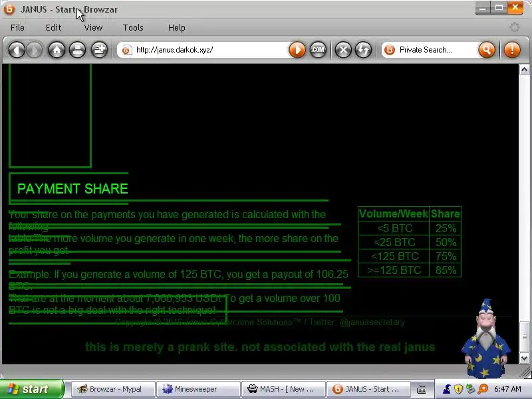This screenshot has height=399, width=532.
Task: Click the orange exclamation alert icon
Action: point(512,50)
